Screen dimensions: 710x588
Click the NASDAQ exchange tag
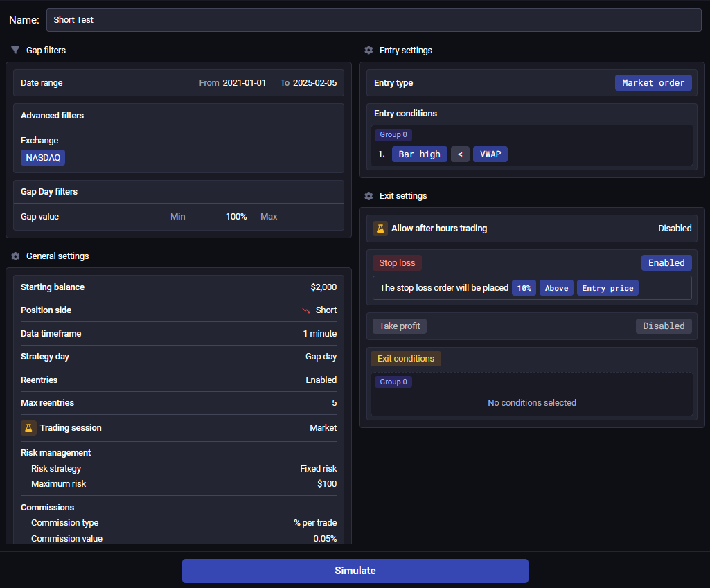click(x=43, y=157)
